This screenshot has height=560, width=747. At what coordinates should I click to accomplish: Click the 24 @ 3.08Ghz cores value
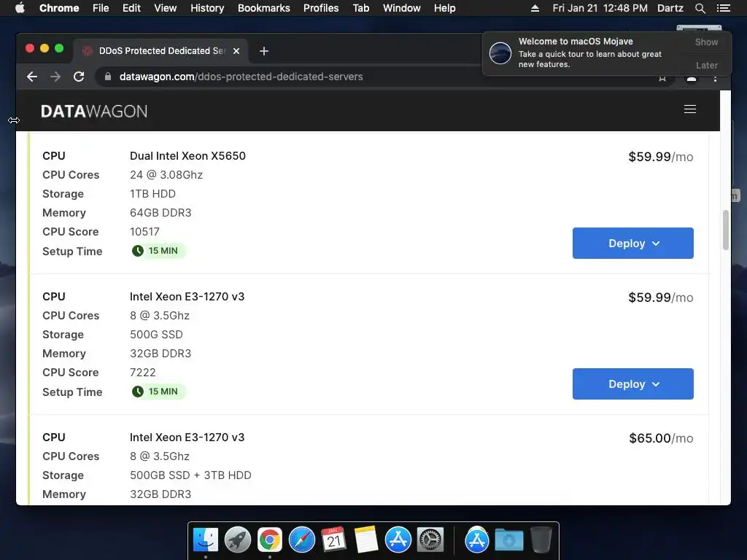[166, 175]
